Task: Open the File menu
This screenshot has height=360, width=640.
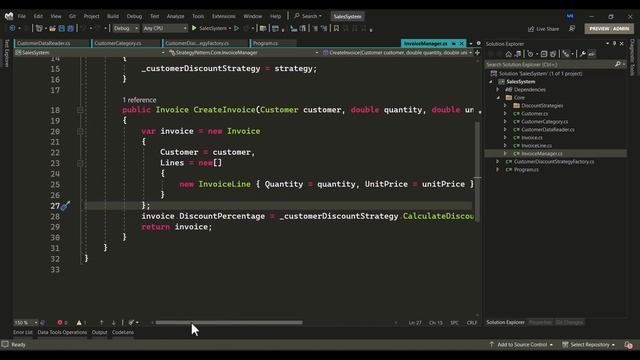Action: (21, 16)
